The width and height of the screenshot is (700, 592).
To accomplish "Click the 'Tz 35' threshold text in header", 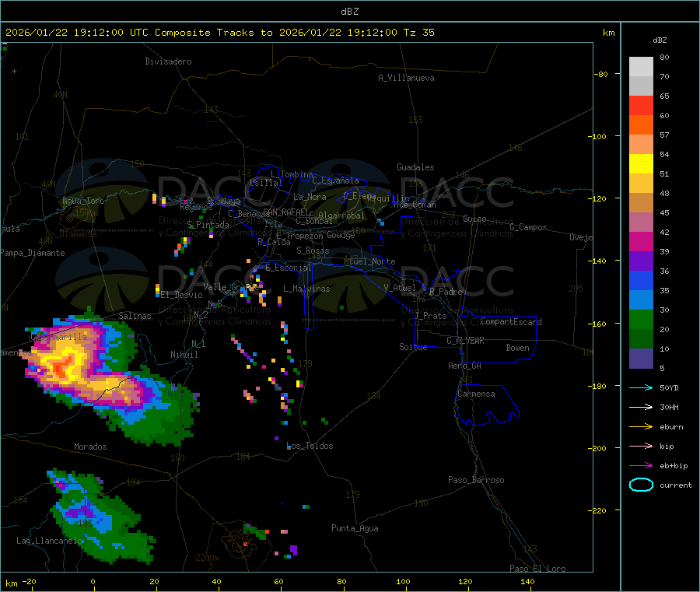I will point(418,33).
